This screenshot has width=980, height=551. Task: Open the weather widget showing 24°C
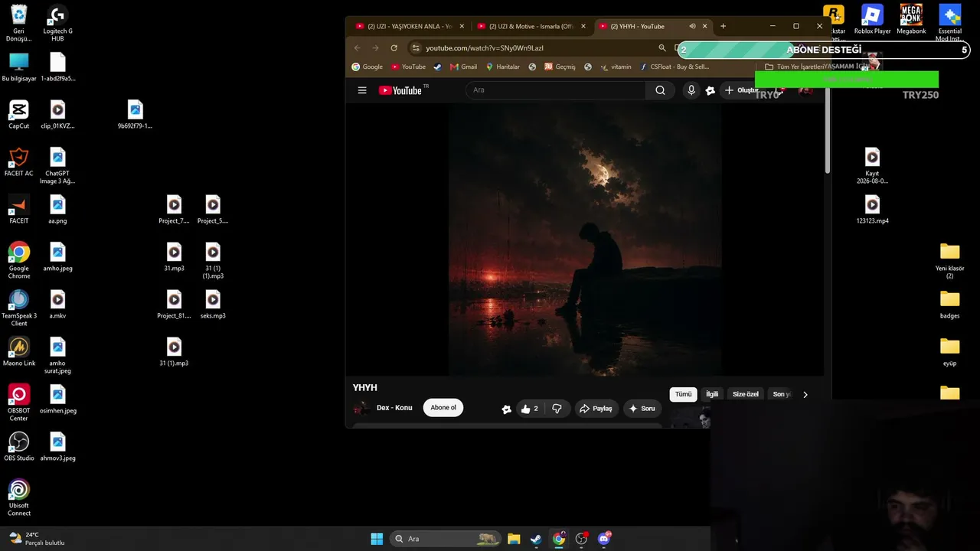[37, 539]
